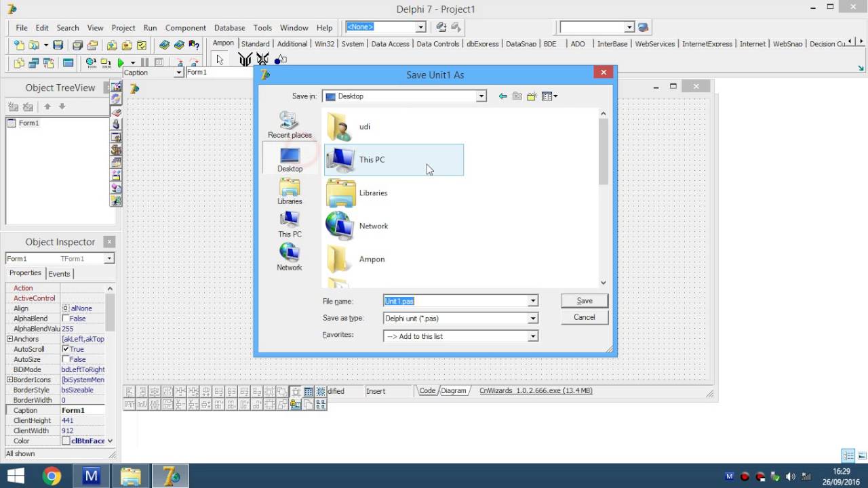Click the Toggle Form/Unit icon

click(48, 63)
